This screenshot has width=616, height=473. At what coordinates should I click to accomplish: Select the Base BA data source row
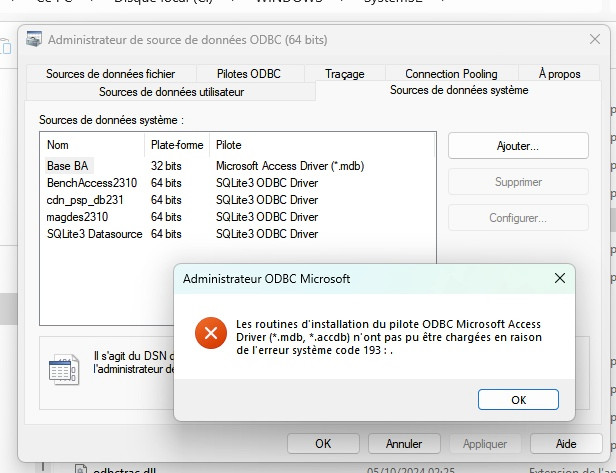coord(237,166)
